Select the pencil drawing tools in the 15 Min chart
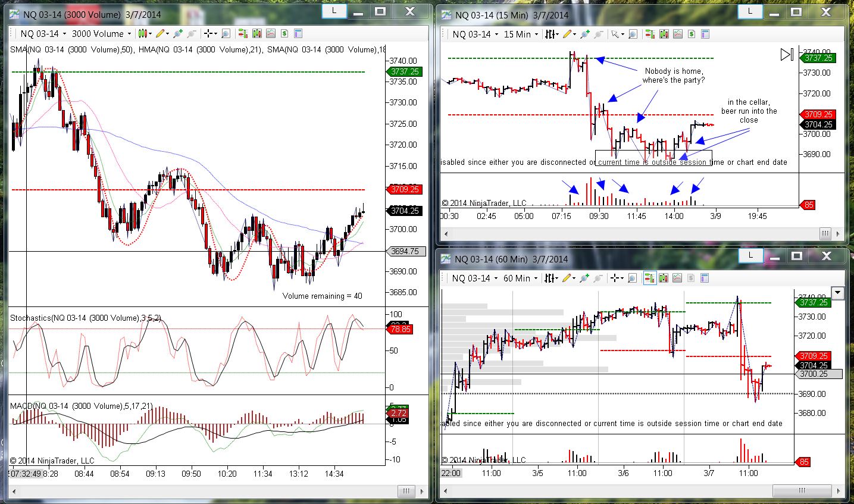The height and width of the screenshot is (504, 854). pyautogui.click(x=568, y=35)
